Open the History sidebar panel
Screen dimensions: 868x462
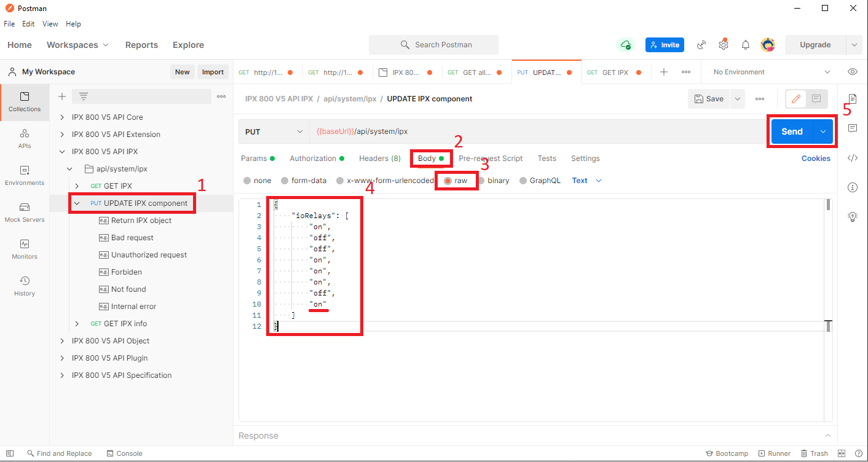25,286
